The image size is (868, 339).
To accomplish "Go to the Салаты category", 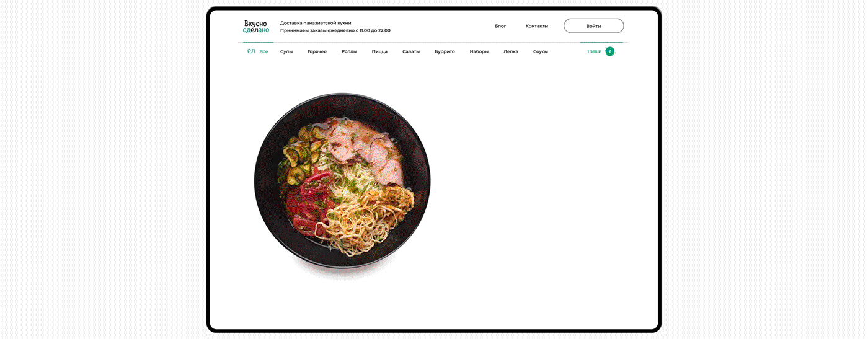I will coord(411,51).
